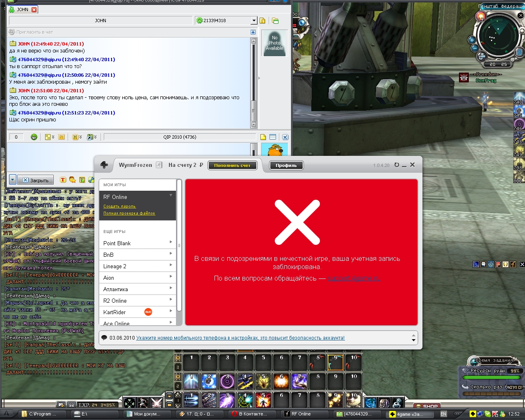Click skill slot 5 red burst in bottom row
This screenshot has height=420, width=525.
pos(263,400)
